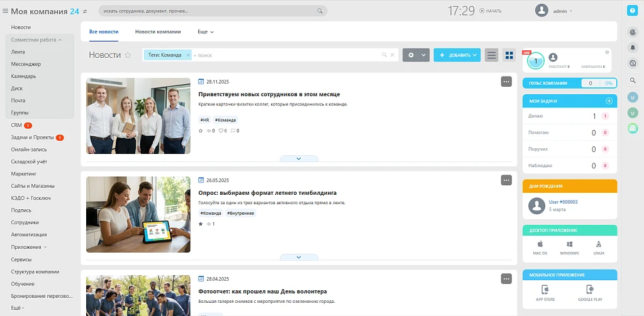
Task: Click the magnifier icon inside the news filter
Action: pyautogui.click(x=384, y=55)
